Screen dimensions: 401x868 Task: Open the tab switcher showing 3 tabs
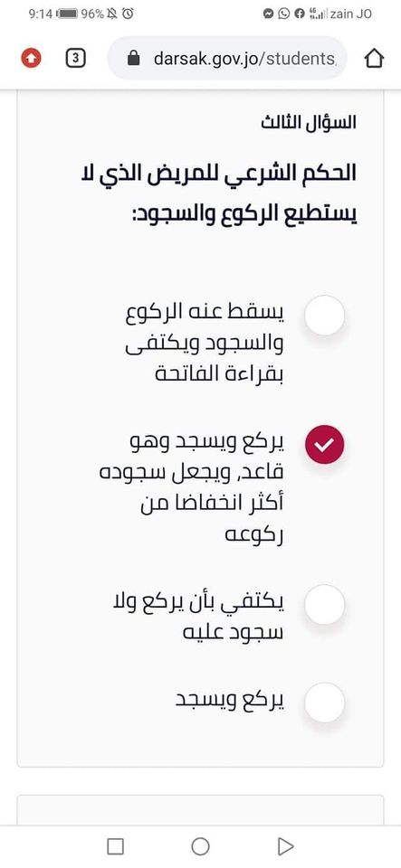[76, 58]
